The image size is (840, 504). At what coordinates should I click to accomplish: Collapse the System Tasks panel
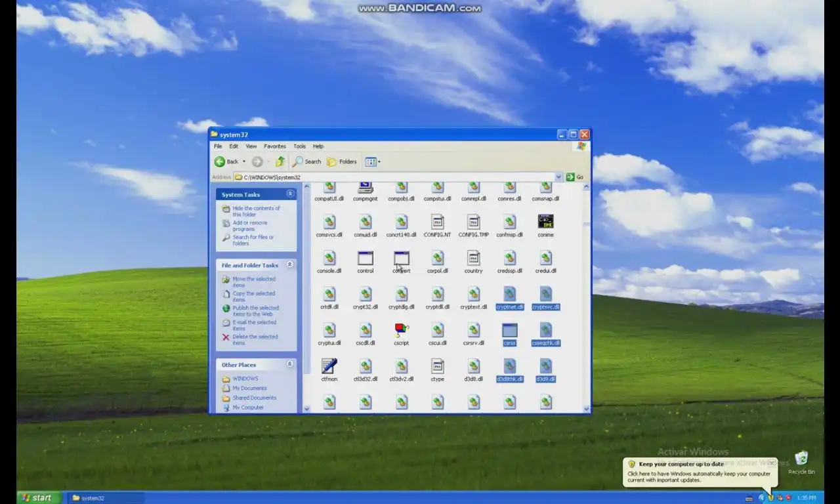click(290, 194)
